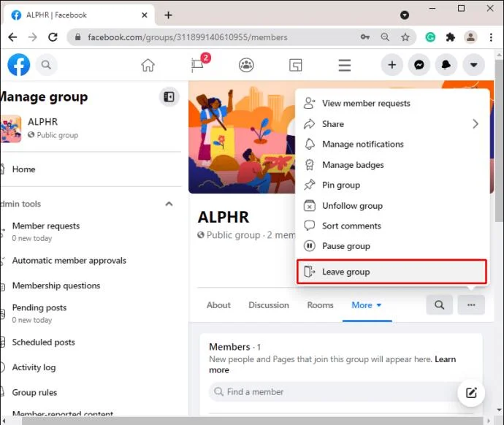Click the vertical page scrollbar
Viewport: 504px width, 425px height.
point(499,141)
